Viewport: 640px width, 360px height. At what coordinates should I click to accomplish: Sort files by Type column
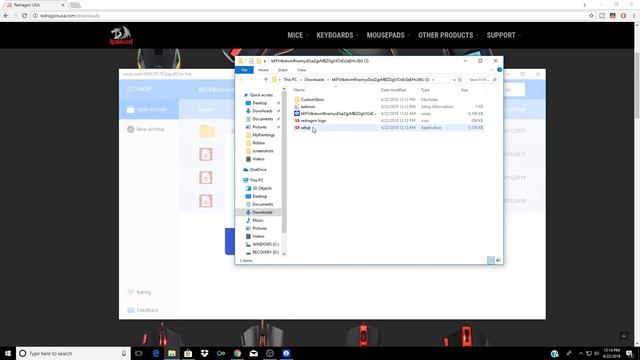pos(425,90)
